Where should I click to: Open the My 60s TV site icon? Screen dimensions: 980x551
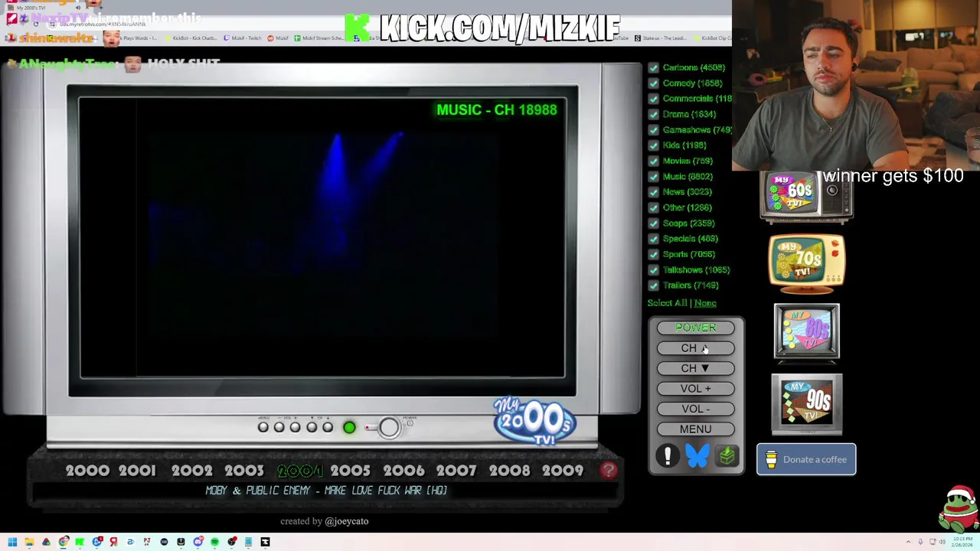tap(805, 197)
